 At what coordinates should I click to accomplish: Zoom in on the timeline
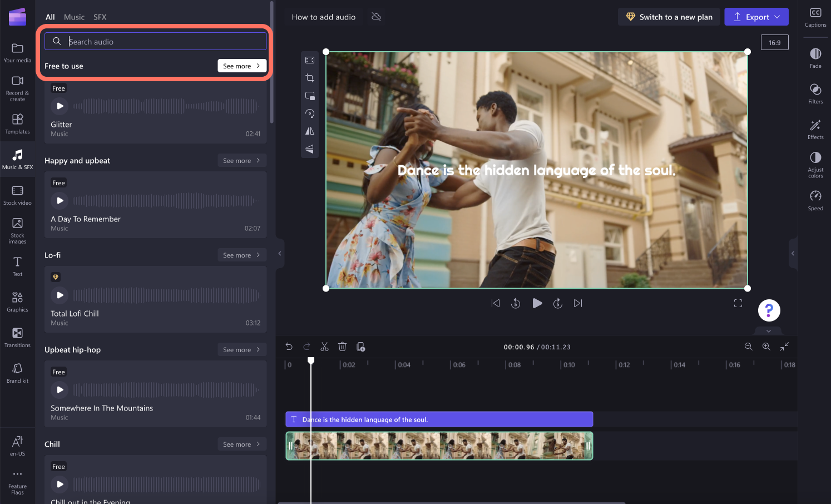pos(766,346)
